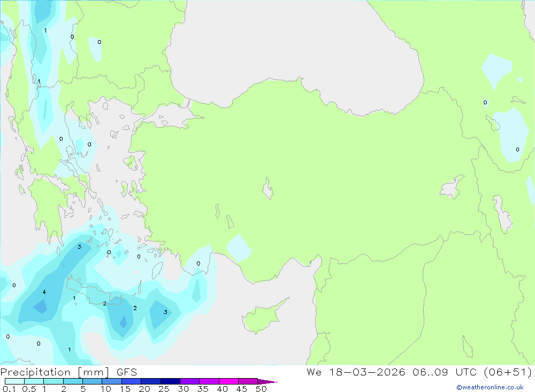Click the legend value '25'
Screen dimensions: 535x392
click(164, 389)
